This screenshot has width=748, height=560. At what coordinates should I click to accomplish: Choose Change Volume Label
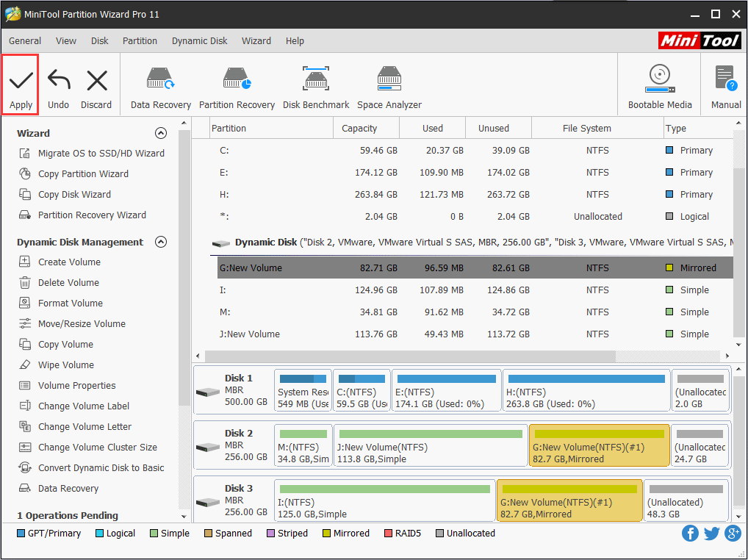(x=74, y=406)
